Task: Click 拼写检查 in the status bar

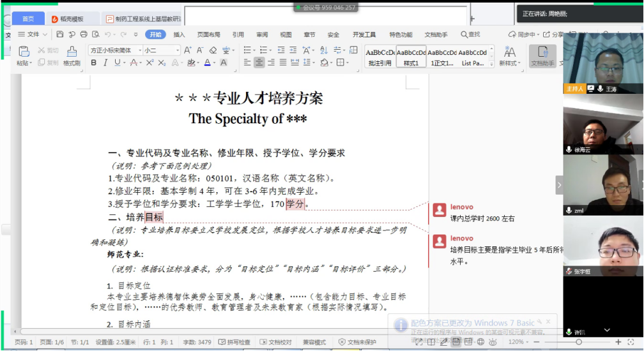Action: point(234,342)
